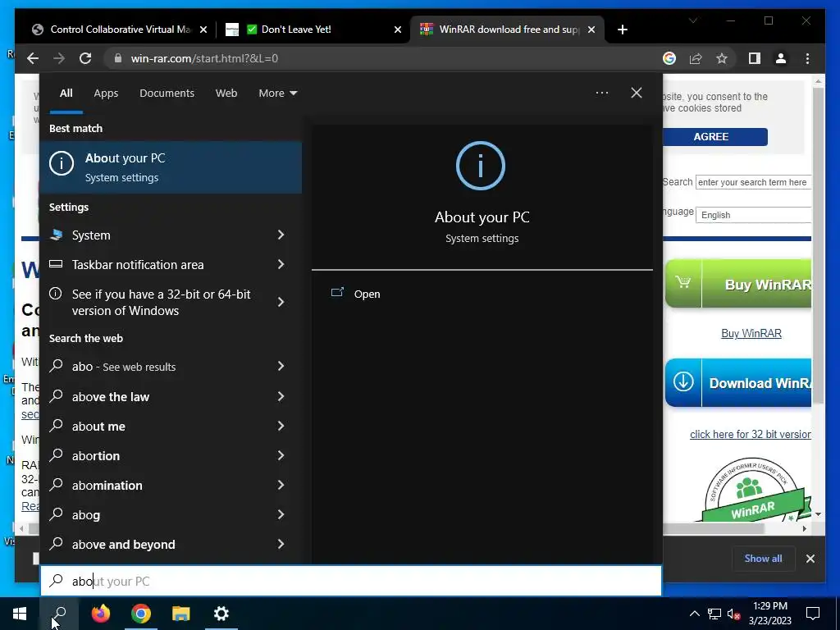Click the page vertical scrollbar
Viewport: 840px width, 630px height.
[818, 244]
